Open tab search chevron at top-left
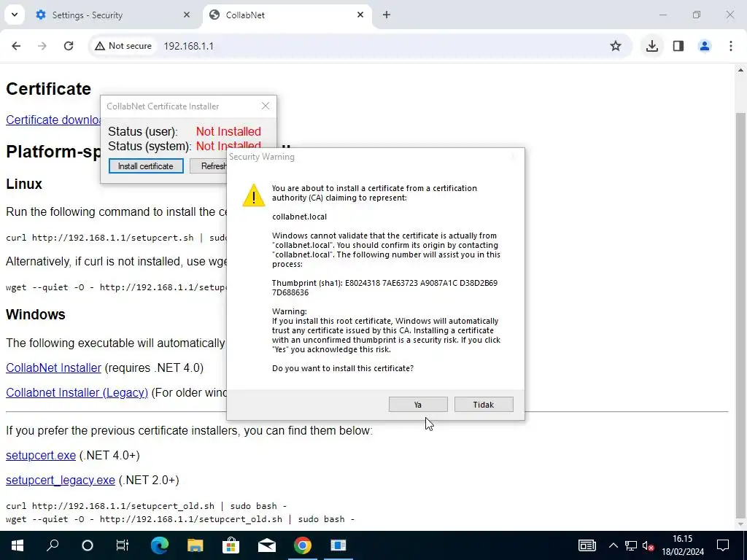747x560 pixels. tap(15, 15)
